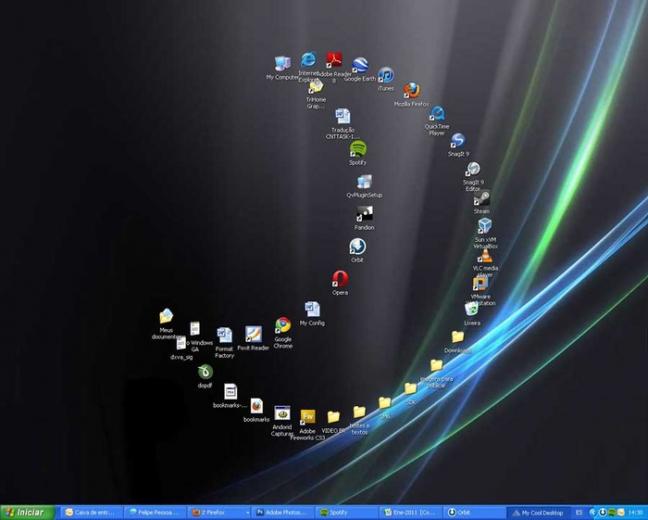
Task: Open the VMware Workstation shortcut
Action: 480,284
